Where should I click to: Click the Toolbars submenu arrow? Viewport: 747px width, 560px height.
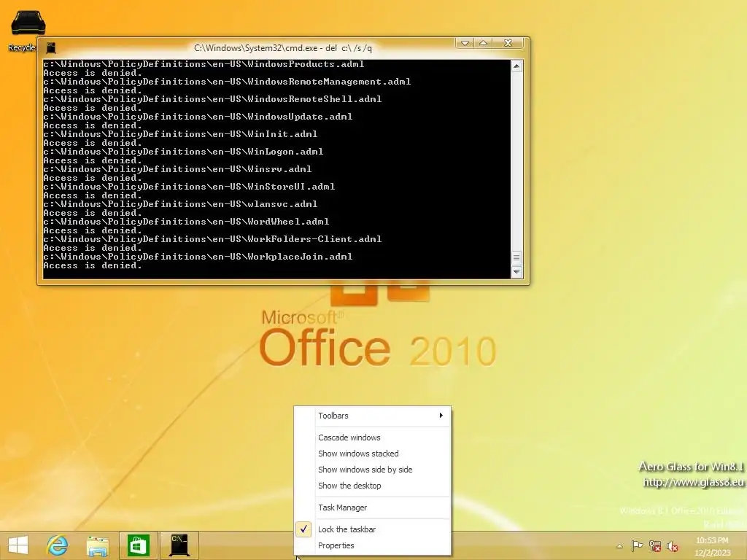click(x=441, y=416)
